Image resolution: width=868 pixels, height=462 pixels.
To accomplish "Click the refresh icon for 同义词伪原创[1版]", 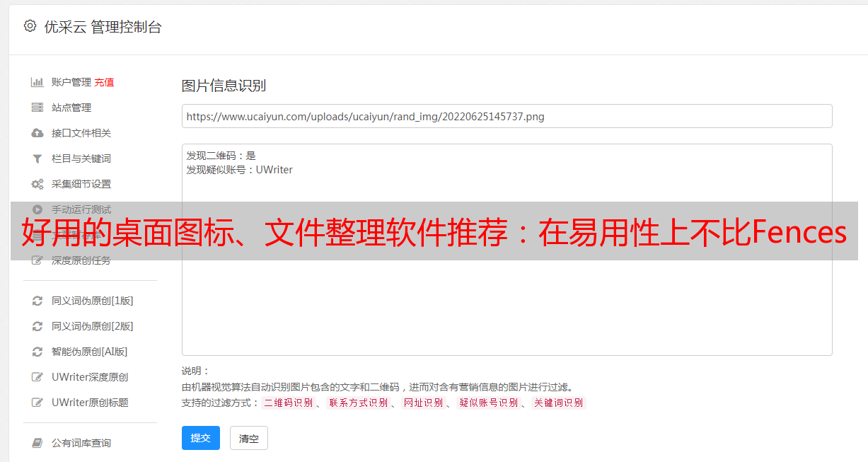I will (x=37, y=301).
